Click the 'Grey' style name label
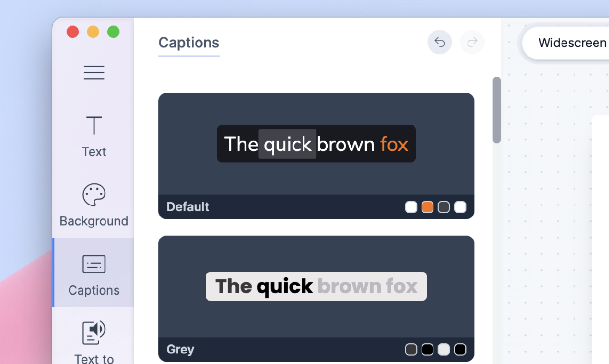 coord(180,350)
